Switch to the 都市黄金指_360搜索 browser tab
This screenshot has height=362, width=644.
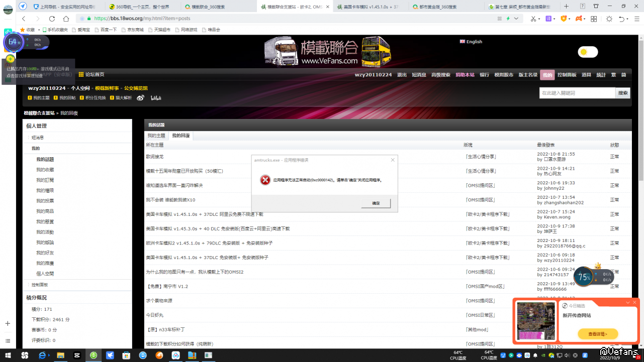[x=444, y=7]
